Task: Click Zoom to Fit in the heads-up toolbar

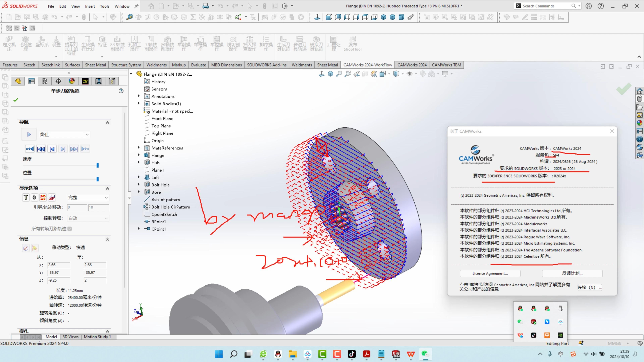Action: click(x=339, y=74)
